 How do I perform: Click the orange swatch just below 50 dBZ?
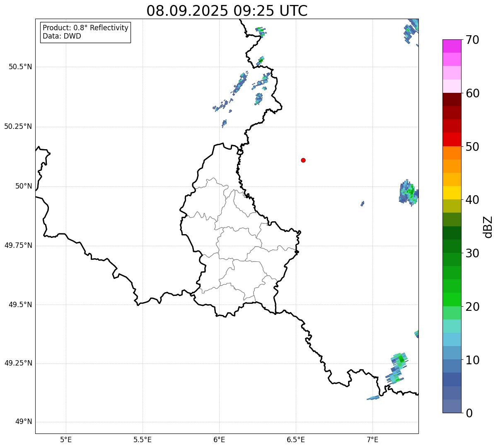tap(452, 153)
